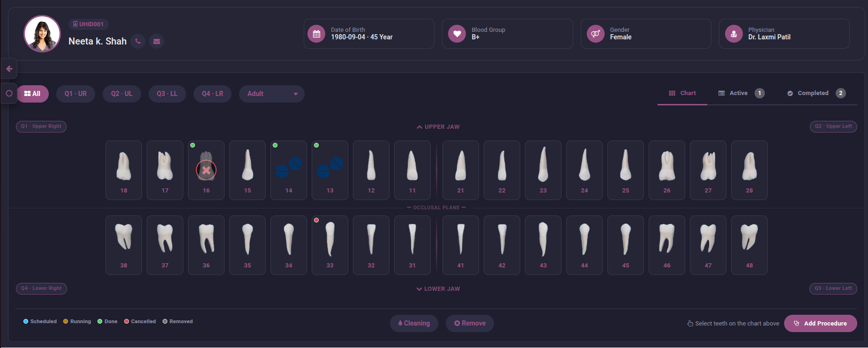Select lower molar tooth 38
The width and height of the screenshot is (868, 348).
(x=124, y=245)
